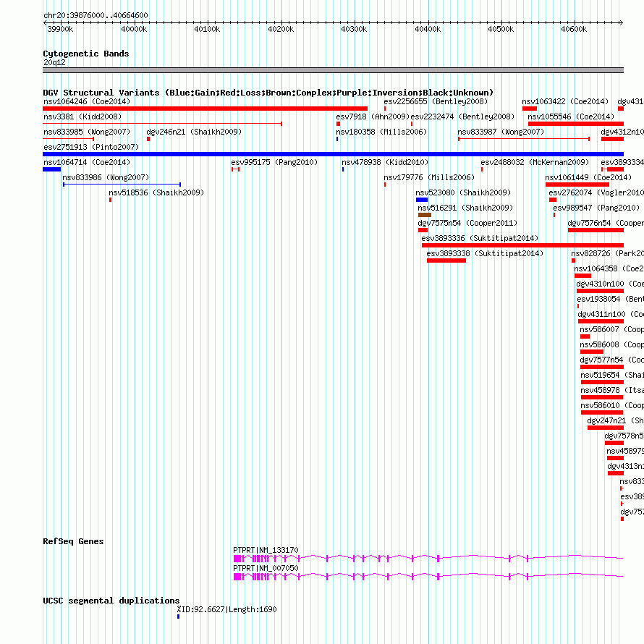Click esv995175 (Pang2010) label
Image resolution: width=644 pixels, height=644 pixels.
pos(274,162)
